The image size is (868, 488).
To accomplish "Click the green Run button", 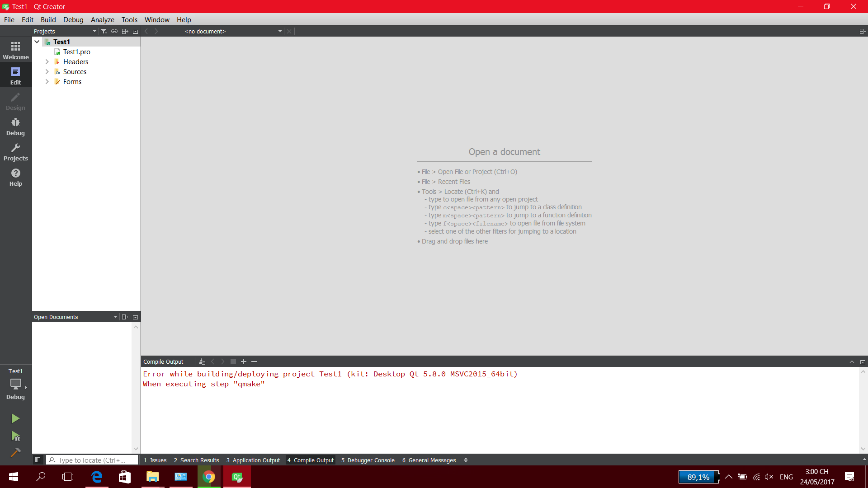I will (x=15, y=418).
